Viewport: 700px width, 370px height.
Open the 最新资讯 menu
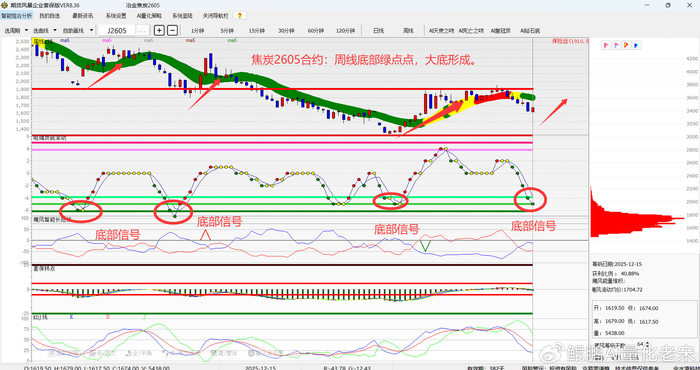point(83,16)
